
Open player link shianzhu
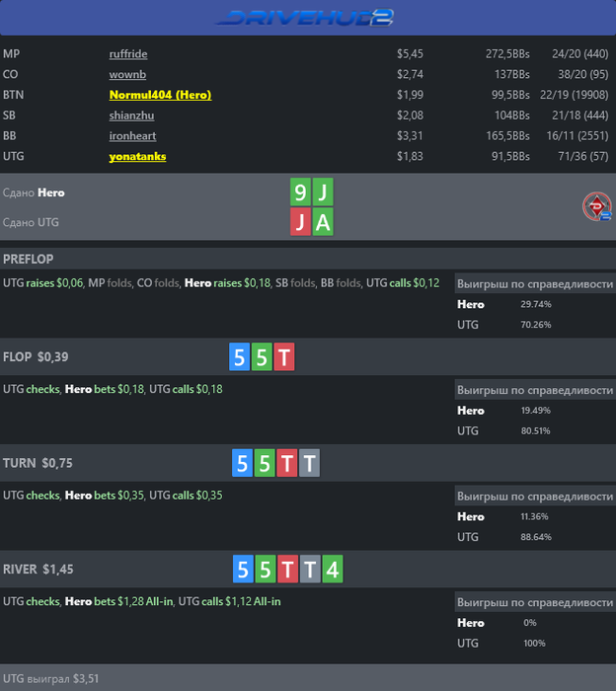[x=131, y=115]
